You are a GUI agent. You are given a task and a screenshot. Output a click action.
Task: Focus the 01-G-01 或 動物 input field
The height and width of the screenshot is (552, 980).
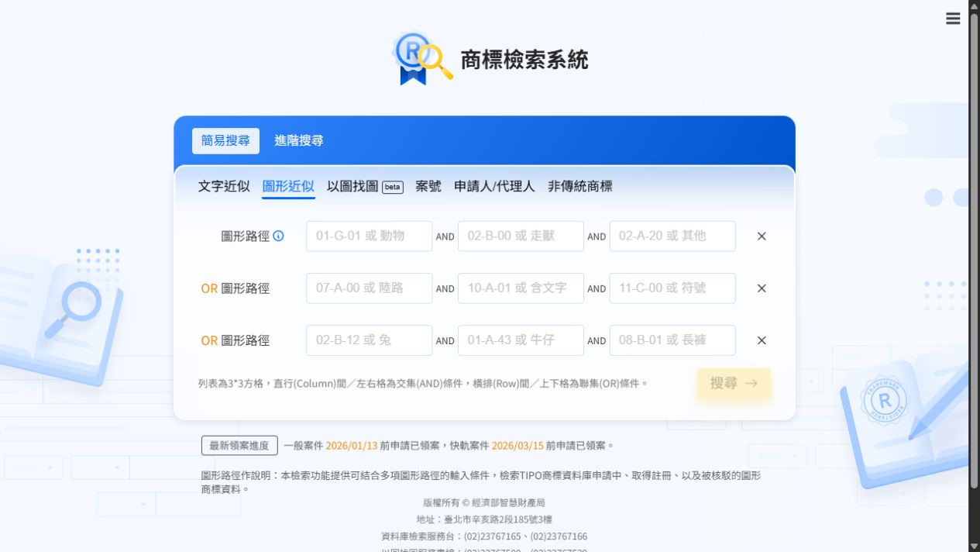point(370,236)
